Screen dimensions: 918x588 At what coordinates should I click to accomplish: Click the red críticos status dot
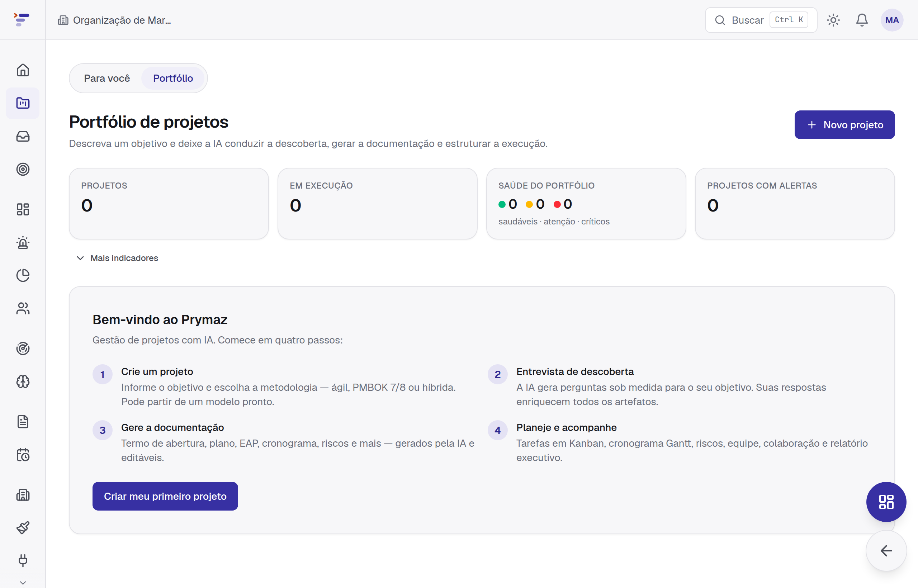pos(557,204)
